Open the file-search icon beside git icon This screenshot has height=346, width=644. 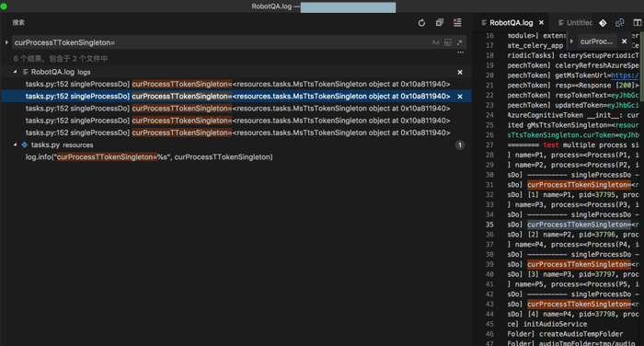619,23
